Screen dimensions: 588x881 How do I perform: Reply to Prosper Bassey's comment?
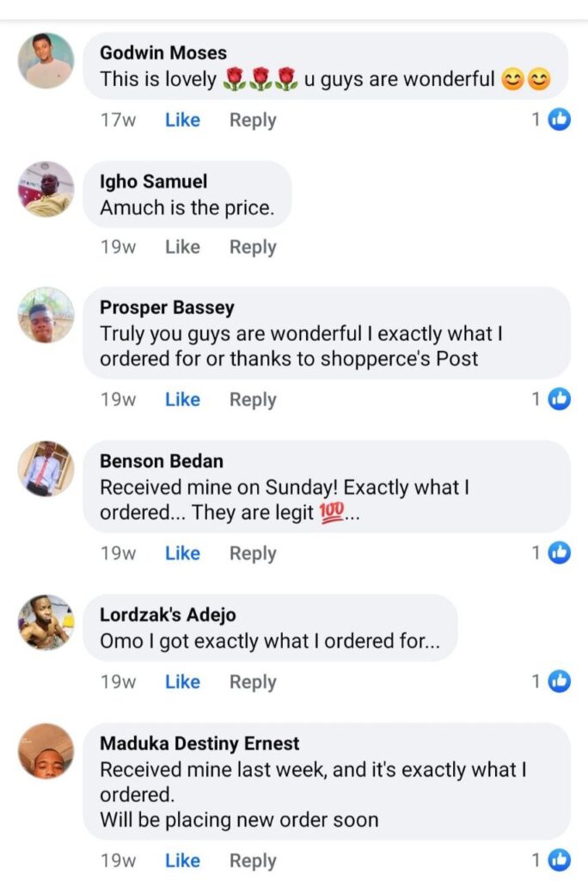coord(253,399)
